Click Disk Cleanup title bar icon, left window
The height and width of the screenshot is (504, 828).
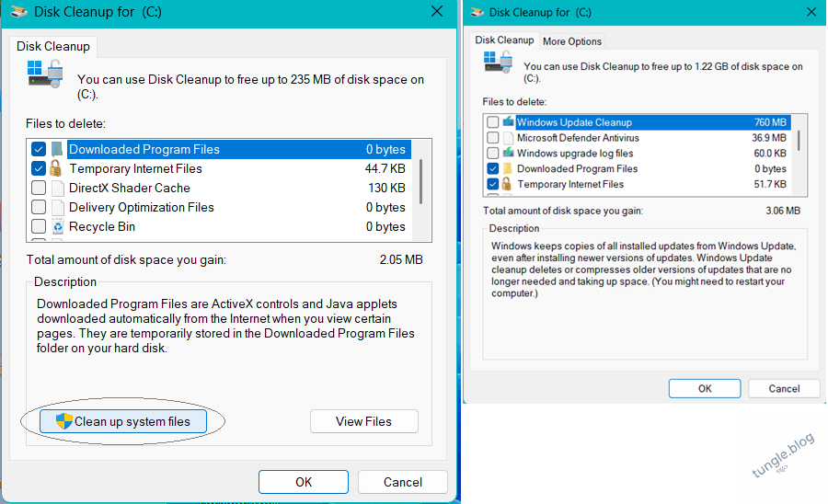(19, 12)
